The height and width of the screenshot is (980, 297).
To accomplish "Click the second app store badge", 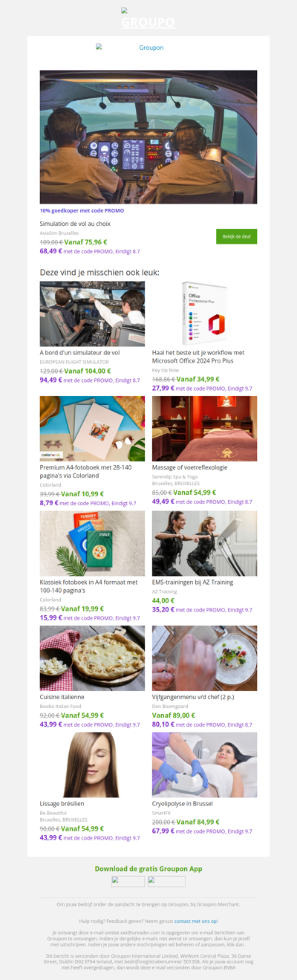I will (166, 881).
